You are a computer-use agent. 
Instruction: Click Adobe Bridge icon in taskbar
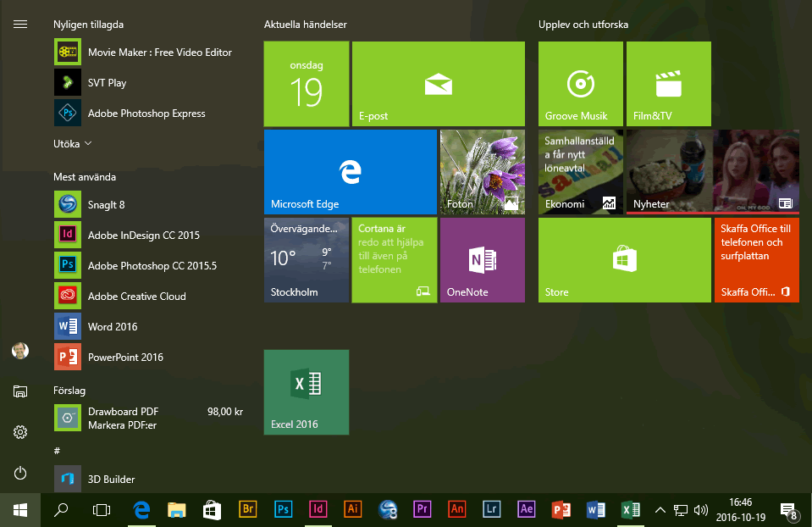248,509
